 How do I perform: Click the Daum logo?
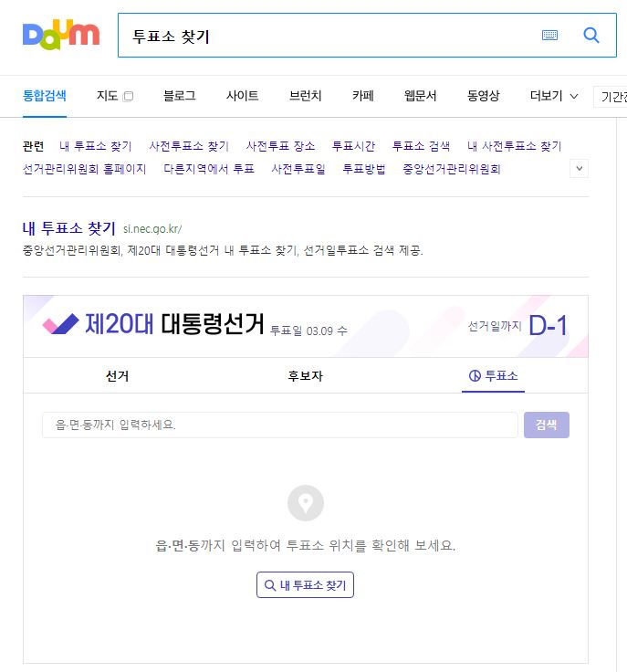coord(61,35)
